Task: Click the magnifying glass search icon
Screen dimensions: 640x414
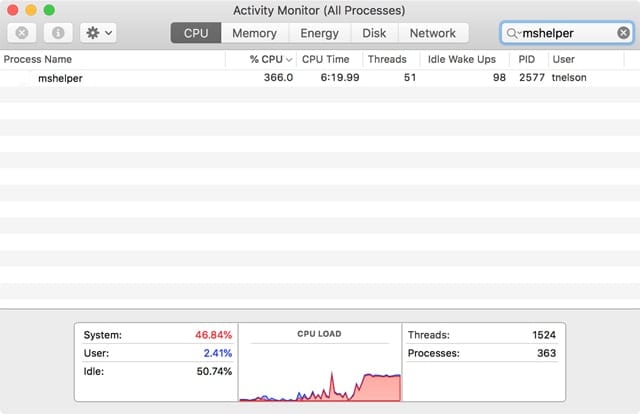Action: (x=513, y=33)
